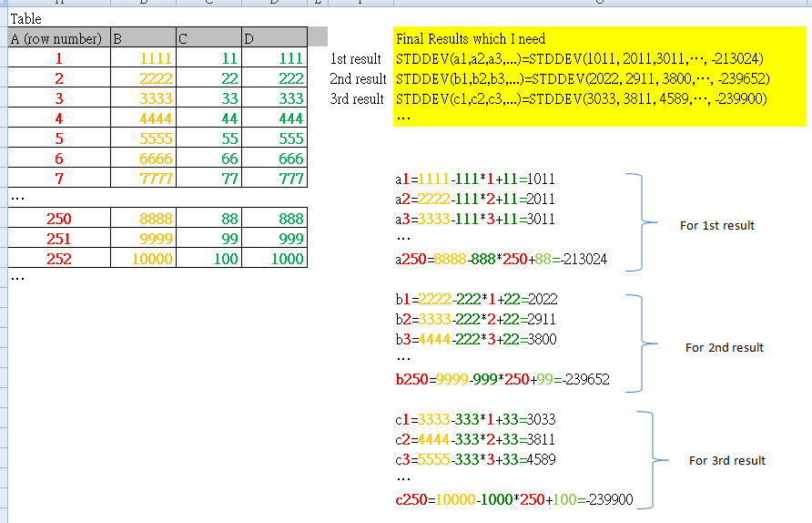
Task: Click the 'b1=2222-222*1+22=2022' line
Action: pyautogui.click(x=476, y=300)
